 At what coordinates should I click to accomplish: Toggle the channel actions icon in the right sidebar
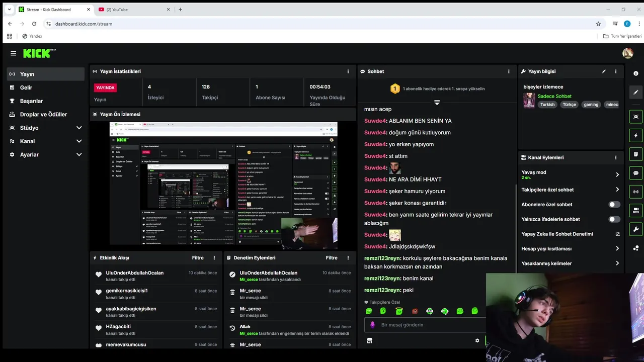[x=636, y=210]
